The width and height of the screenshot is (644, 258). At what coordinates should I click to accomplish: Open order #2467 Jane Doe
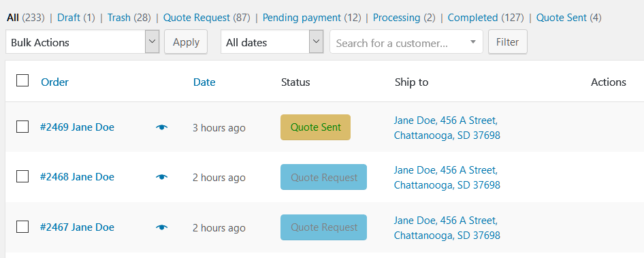point(77,227)
